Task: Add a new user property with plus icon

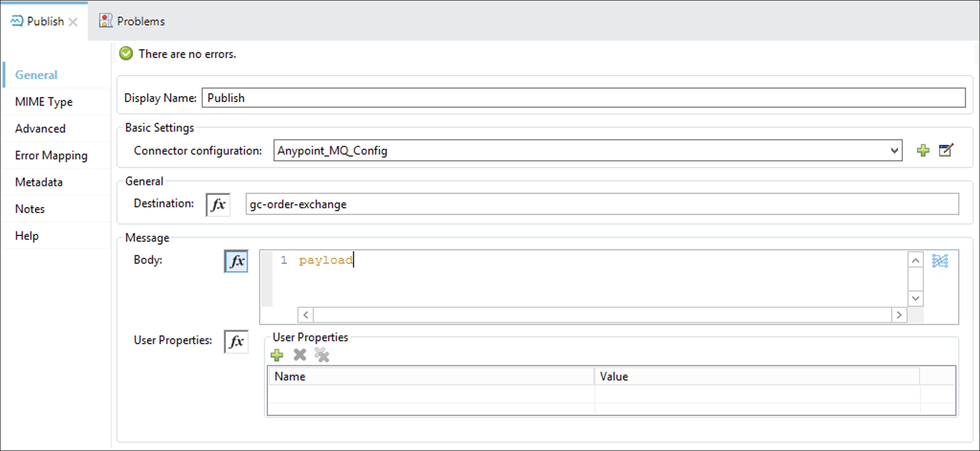Action: (x=277, y=355)
